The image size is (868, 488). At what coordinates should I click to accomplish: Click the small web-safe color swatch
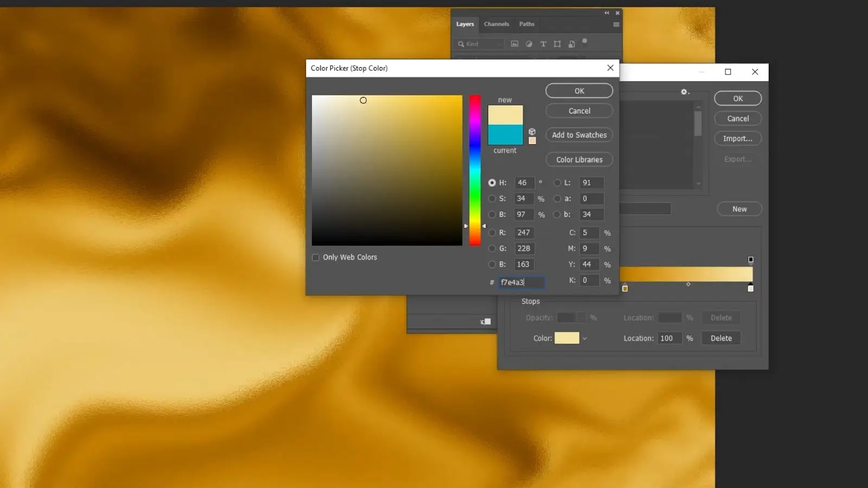532,141
